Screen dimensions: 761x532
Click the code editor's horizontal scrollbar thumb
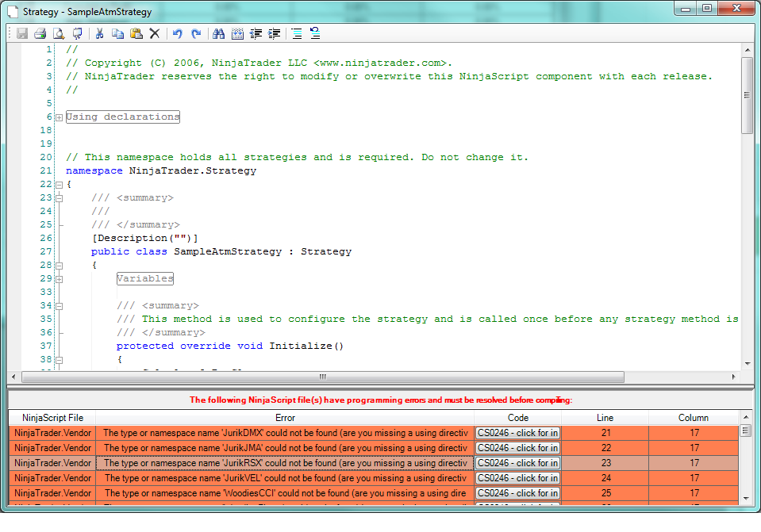[323, 377]
